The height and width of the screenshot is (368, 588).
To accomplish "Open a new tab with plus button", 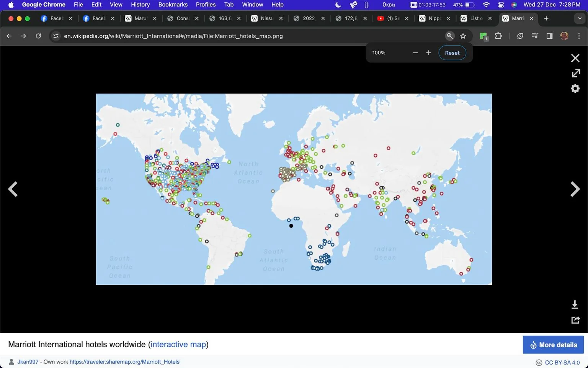I will [x=546, y=18].
